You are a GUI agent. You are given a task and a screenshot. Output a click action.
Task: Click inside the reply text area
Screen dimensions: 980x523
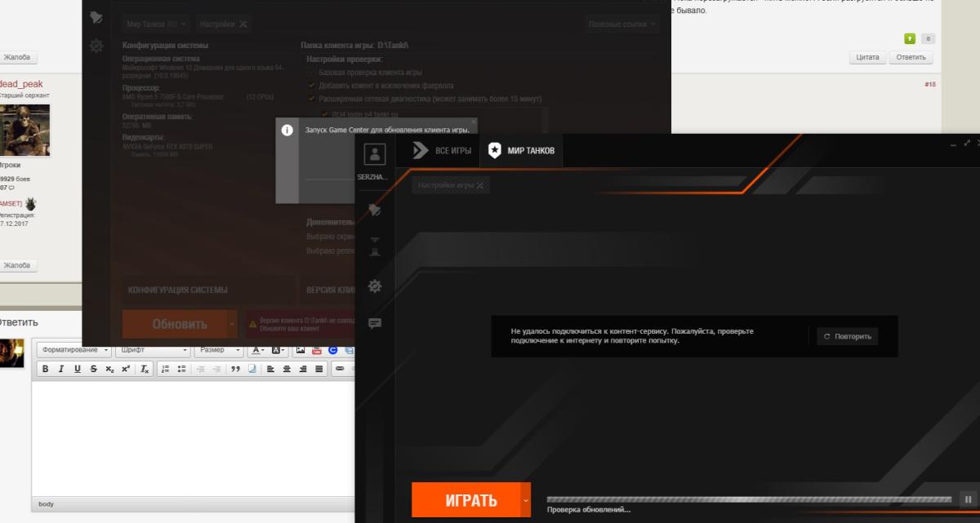(194, 439)
